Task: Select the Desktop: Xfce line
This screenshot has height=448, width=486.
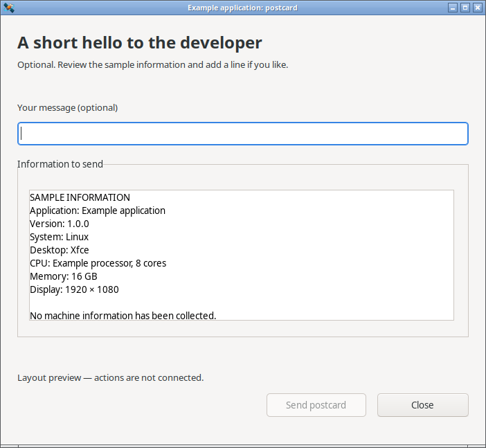Action: point(60,250)
